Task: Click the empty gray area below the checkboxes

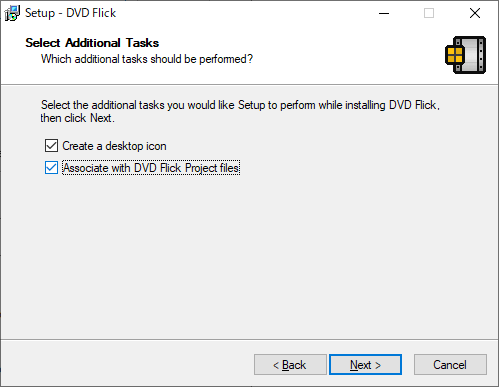Action: tap(249, 257)
